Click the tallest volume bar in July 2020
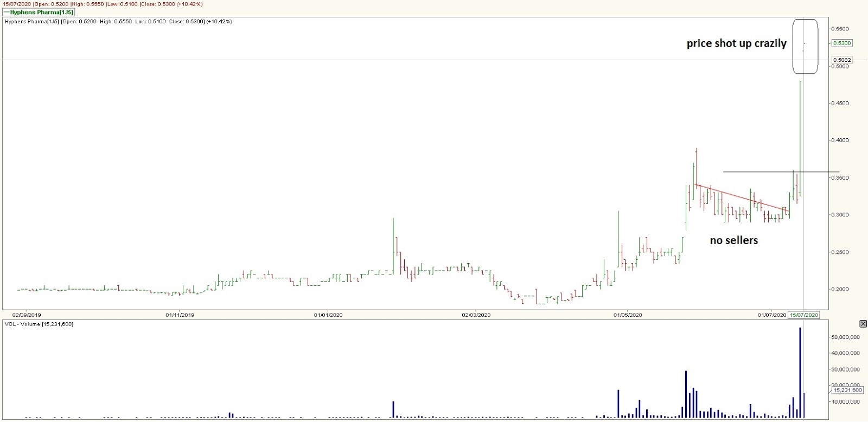Screen dimensions: 868x422 point(800,373)
